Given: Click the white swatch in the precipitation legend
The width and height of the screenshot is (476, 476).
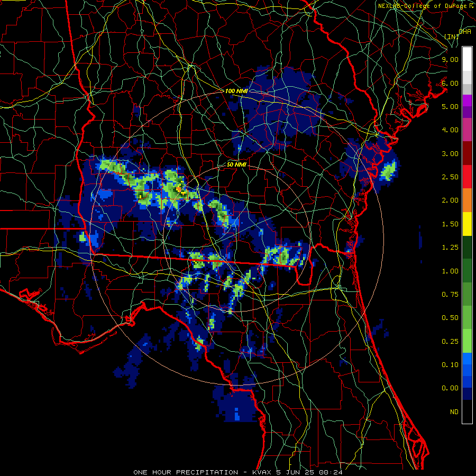Looking at the screenshot, I should [x=467, y=59].
